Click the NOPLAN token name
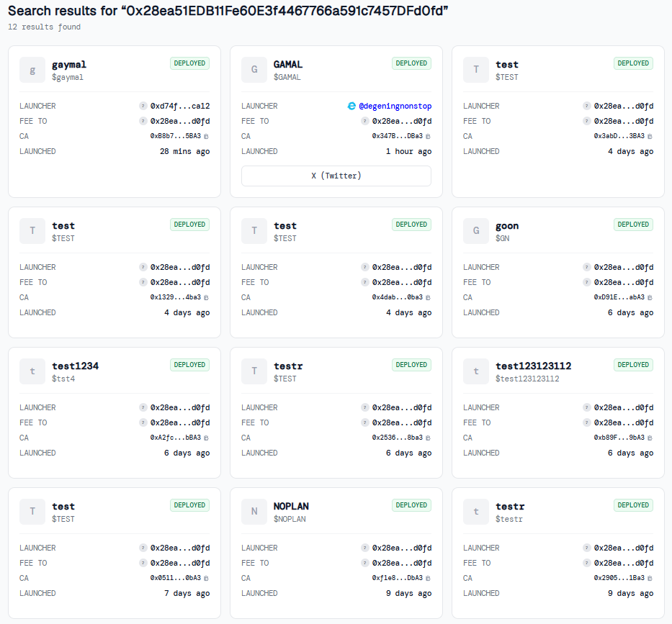Screen dimensions: 672x624 (291, 507)
